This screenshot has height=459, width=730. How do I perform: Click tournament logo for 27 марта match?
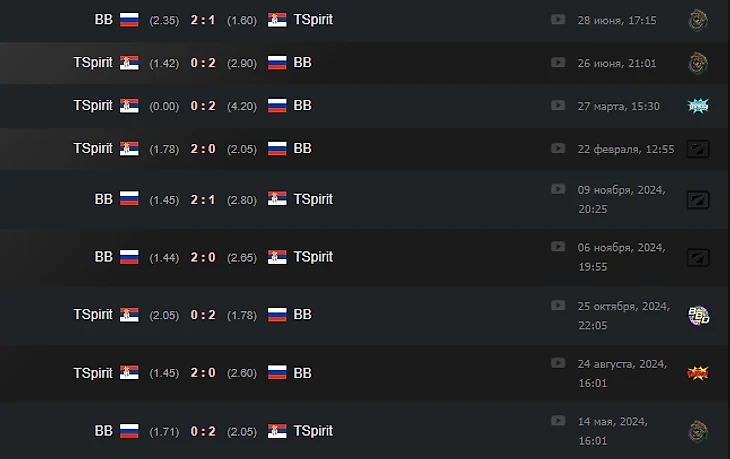[x=698, y=106]
